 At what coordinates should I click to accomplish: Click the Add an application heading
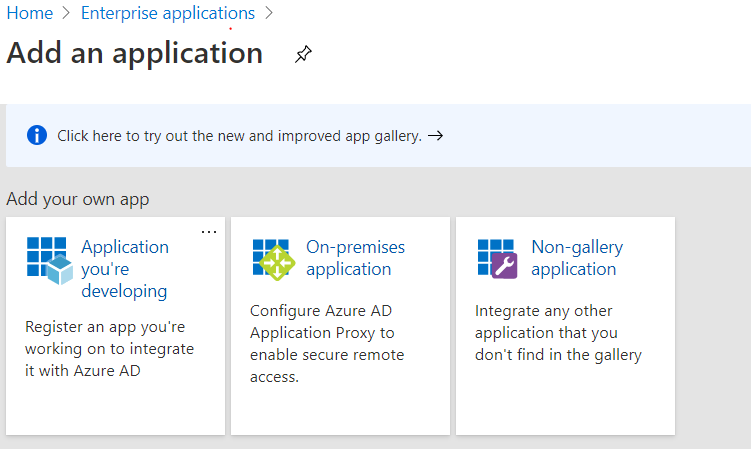pyautogui.click(x=135, y=53)
